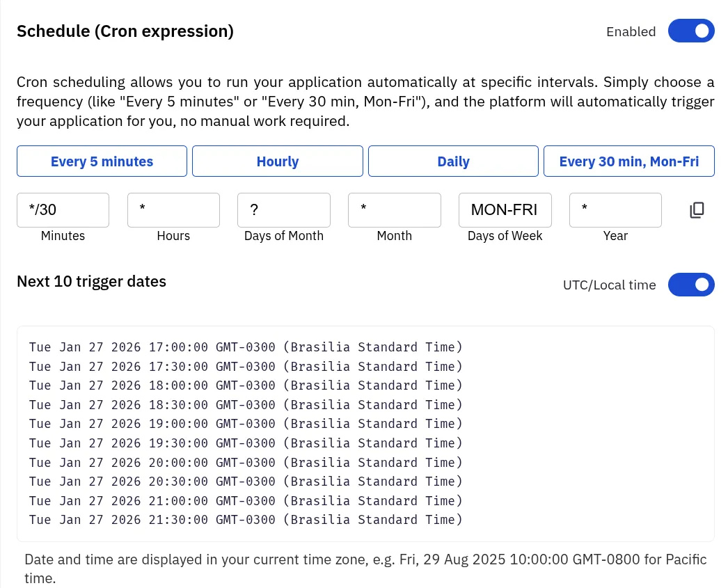Screen dimensions: 728x588
Task: Apply the Hourly schedule preset
Action: [x=277, y=161]
